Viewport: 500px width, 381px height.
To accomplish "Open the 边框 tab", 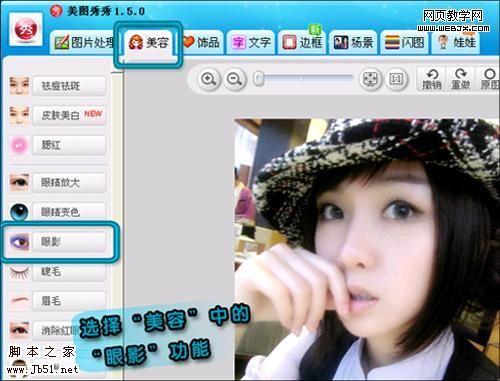I will (x=302, y=42).
